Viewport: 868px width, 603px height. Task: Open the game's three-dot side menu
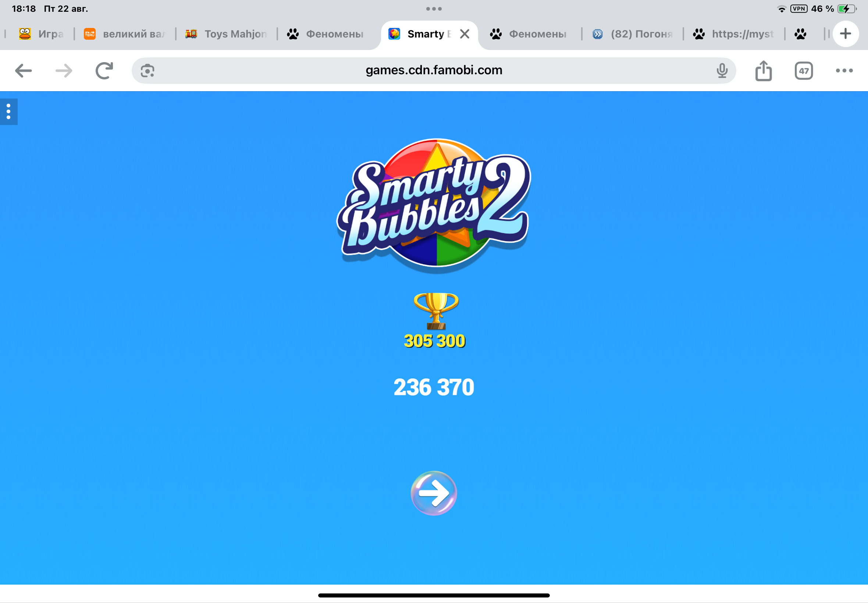pos(9,111)
